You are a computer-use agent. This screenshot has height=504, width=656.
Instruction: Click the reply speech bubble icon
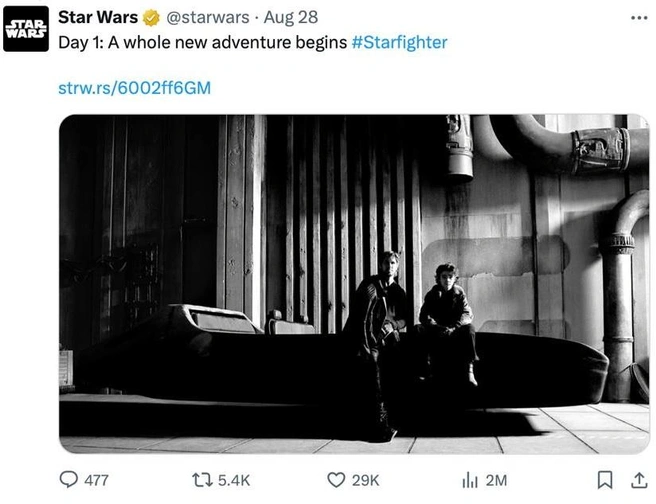tap(69, 480)
